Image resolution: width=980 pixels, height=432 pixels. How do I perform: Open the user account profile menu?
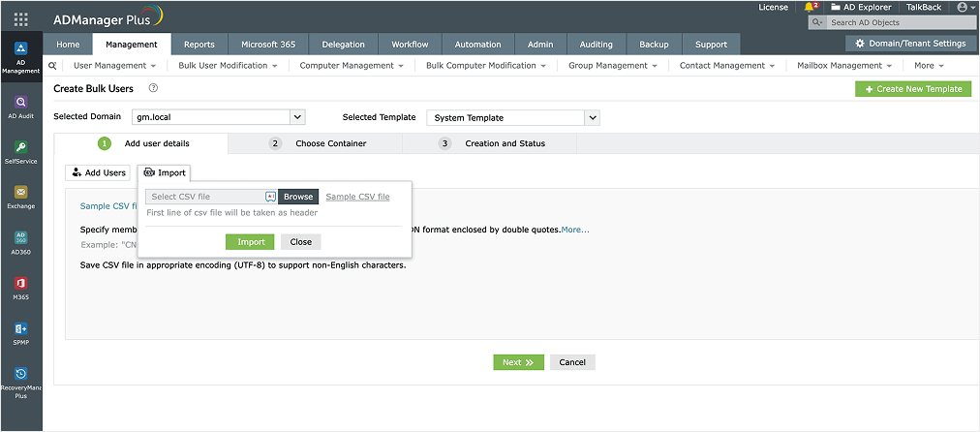point(965,8)
